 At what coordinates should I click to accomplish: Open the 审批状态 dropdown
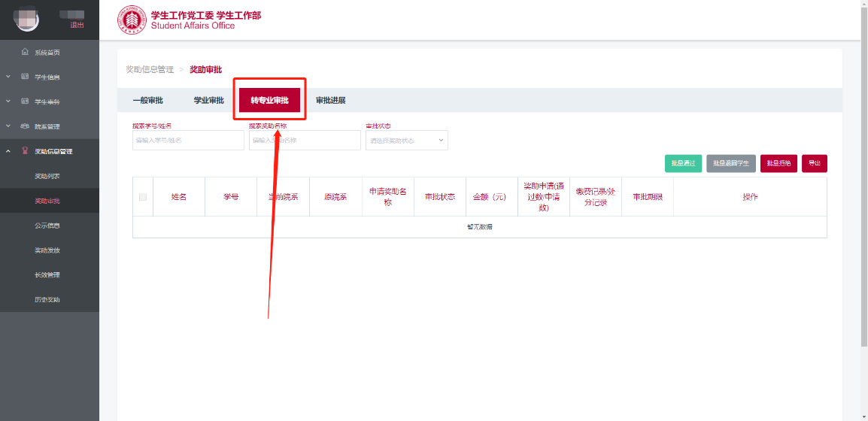(406, 141)
